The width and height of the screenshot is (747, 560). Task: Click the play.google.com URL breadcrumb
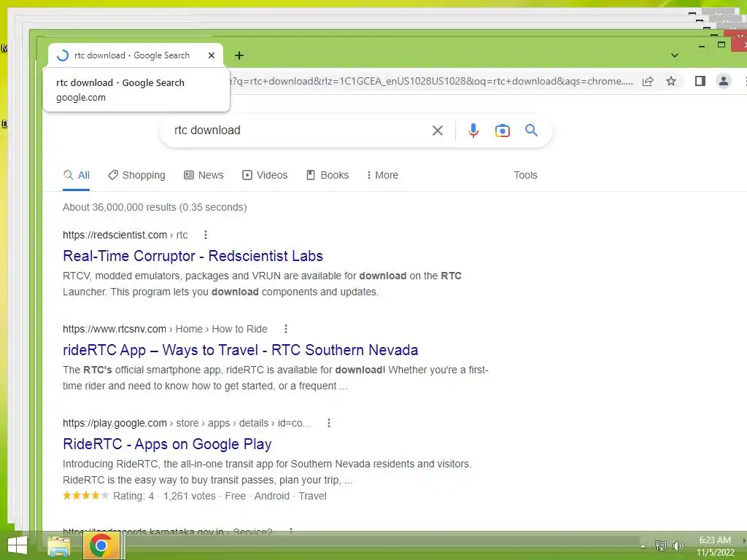pos(187,423)
